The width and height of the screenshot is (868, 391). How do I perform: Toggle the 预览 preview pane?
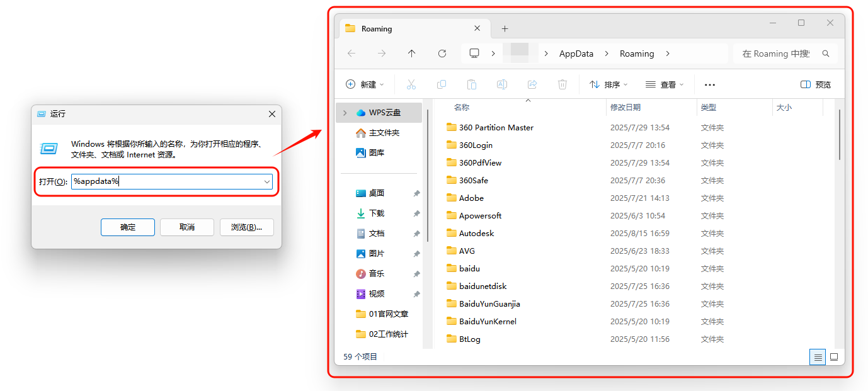[x=816, y=84]
